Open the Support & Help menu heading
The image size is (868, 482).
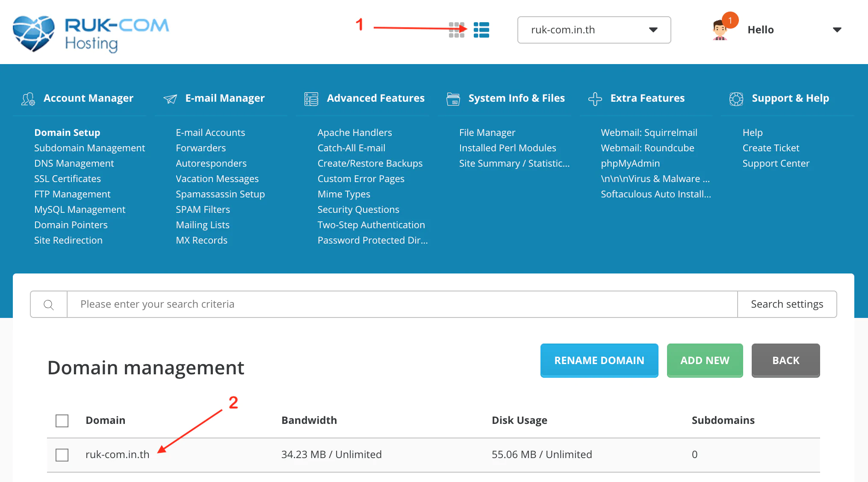[790, 98]
